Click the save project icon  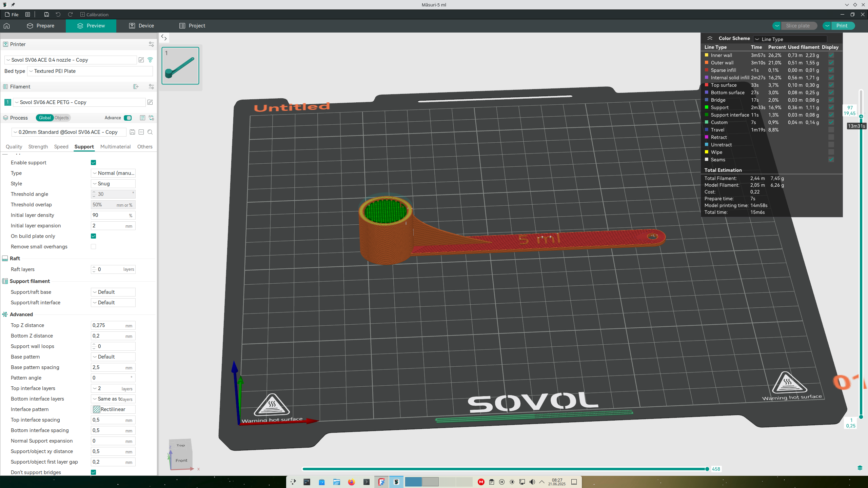tap(46, 15)
